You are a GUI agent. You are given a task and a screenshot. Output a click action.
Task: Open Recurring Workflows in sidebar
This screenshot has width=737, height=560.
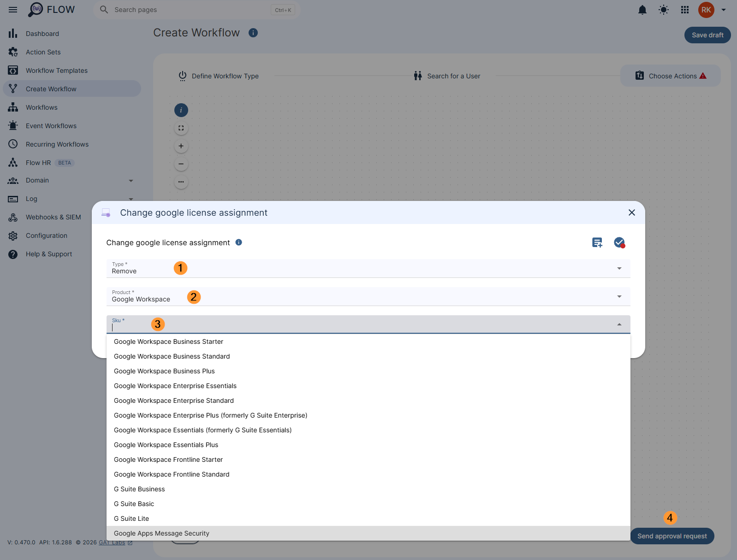72,144
